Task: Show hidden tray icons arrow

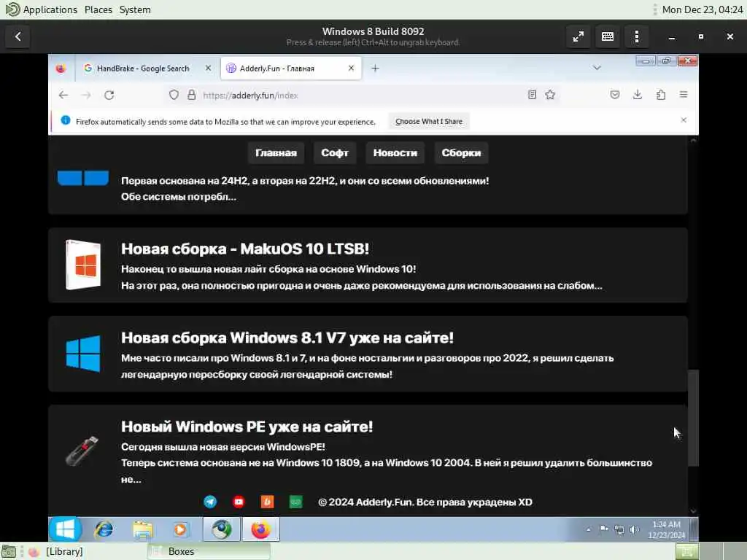Action: [x=589, y=529]
